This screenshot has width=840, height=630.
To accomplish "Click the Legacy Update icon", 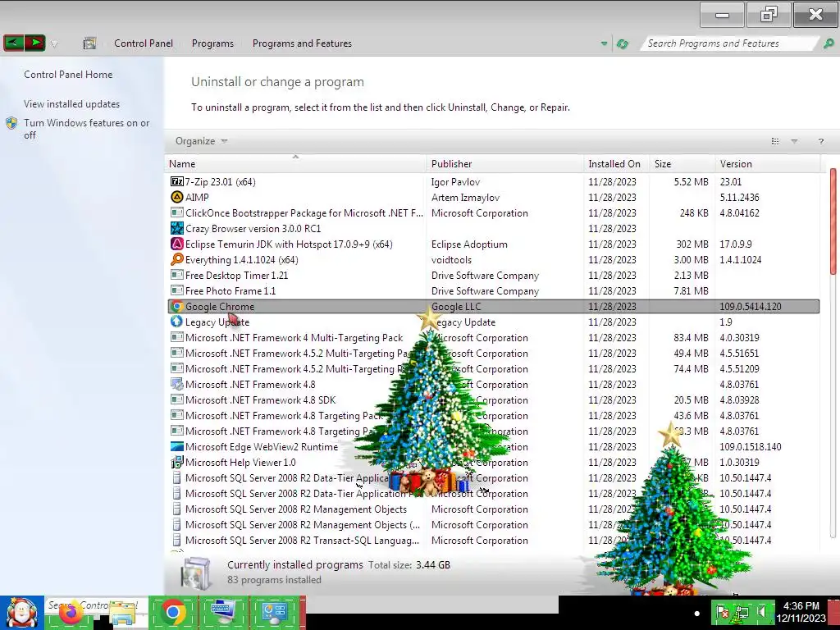I will coord(177,322).
